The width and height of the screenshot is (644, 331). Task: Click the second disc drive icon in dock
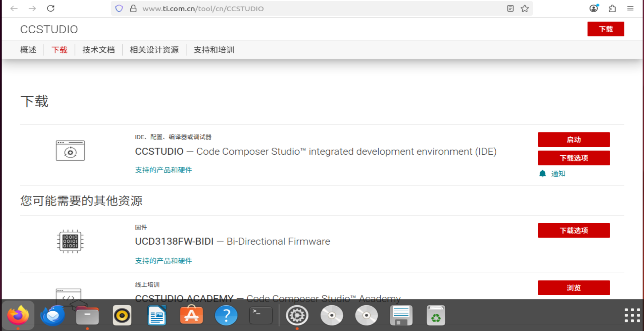pyautogui.click(x=366, y=315)
